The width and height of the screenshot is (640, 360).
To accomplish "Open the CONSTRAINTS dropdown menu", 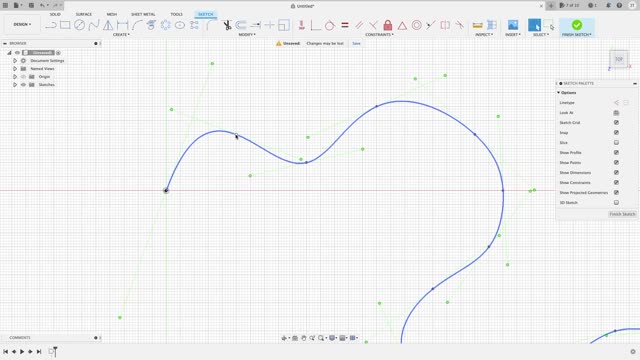I will (x=379, y=35).
